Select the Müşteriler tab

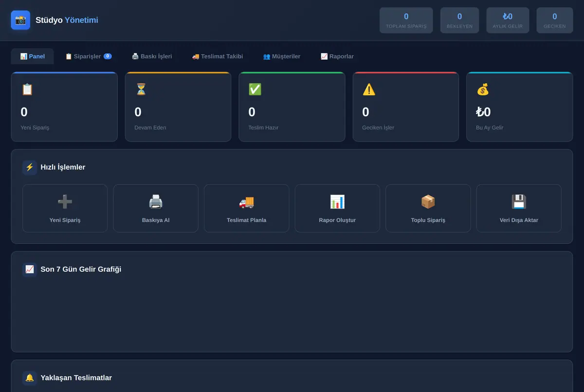[282, 56]
